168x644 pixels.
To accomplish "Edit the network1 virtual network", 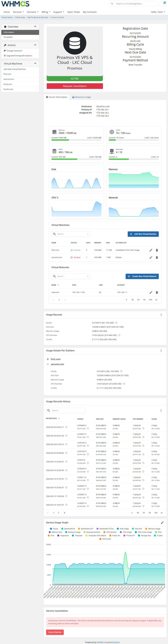I will pyautogui.click(x=151, y=292).
